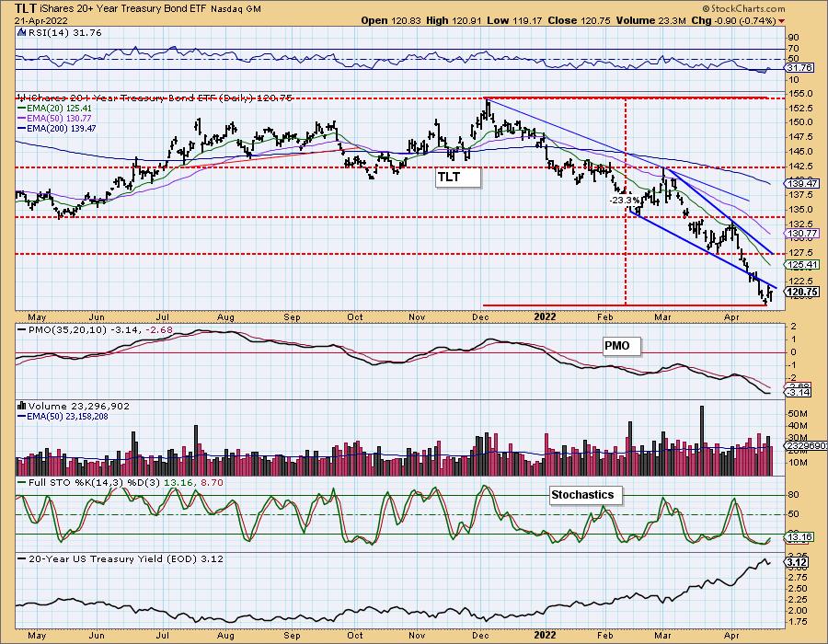Click the Nasdaq GM exchange label

tap(235, 9)
